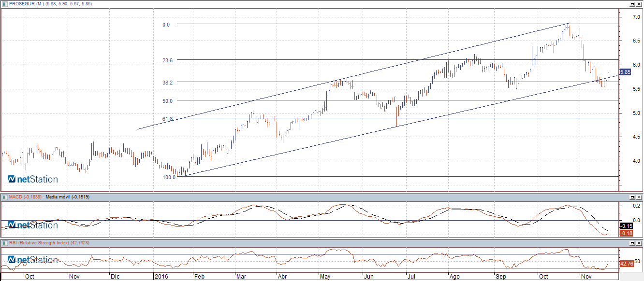Click the RSI (Relative Strength Index) title
This screenshot has width=644, height=281.
click(39, 243)
